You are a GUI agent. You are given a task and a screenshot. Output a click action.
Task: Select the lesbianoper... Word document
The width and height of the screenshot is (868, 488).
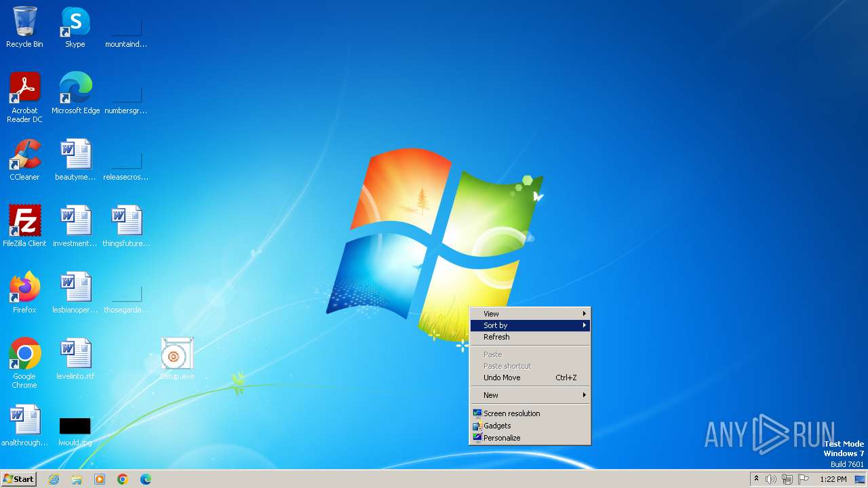pos(75,293)
